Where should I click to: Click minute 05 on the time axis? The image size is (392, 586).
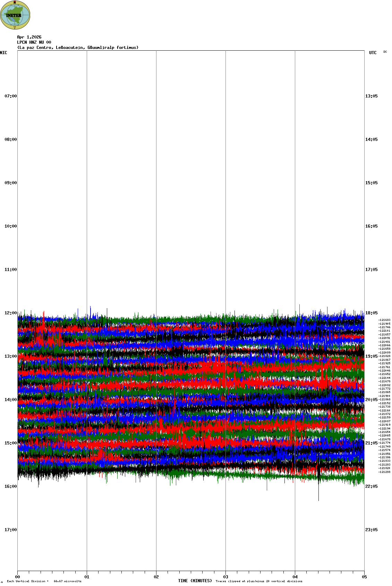click(x=364, y=577)
